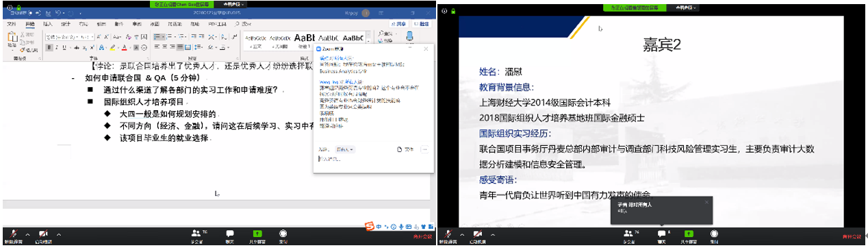
Task: Toggle Underline formatting in Word
Action: [x=64, y=48]
